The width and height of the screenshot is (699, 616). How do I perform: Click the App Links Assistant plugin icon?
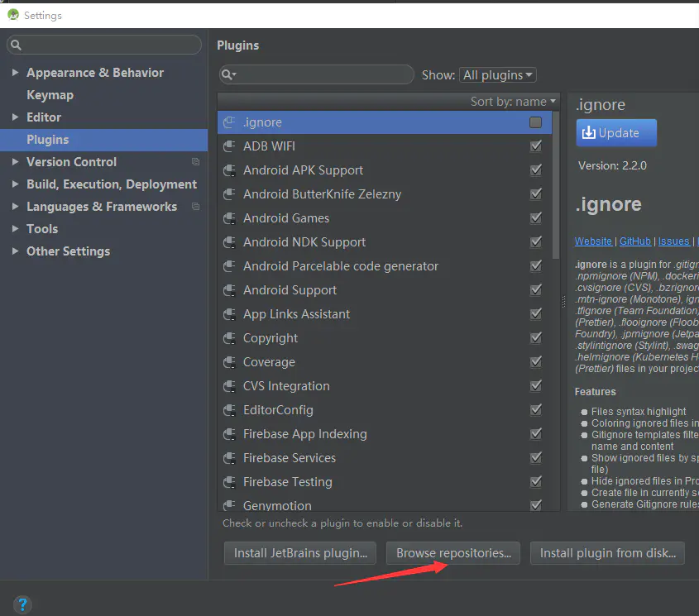pyautogui.click(x=229, y=314)
